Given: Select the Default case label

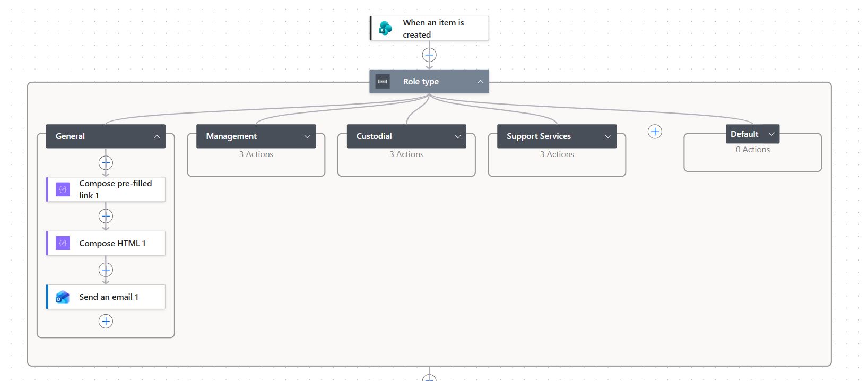Looking at the screenshot, I should click(744, 134).
